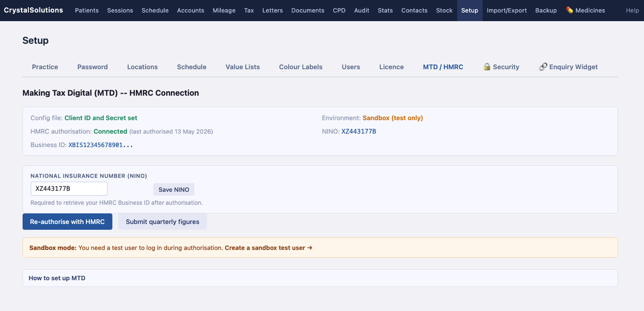This screenshot has height=311, width=644.
Task: Open the Letters menu
Action: click(x=273, y=10)
